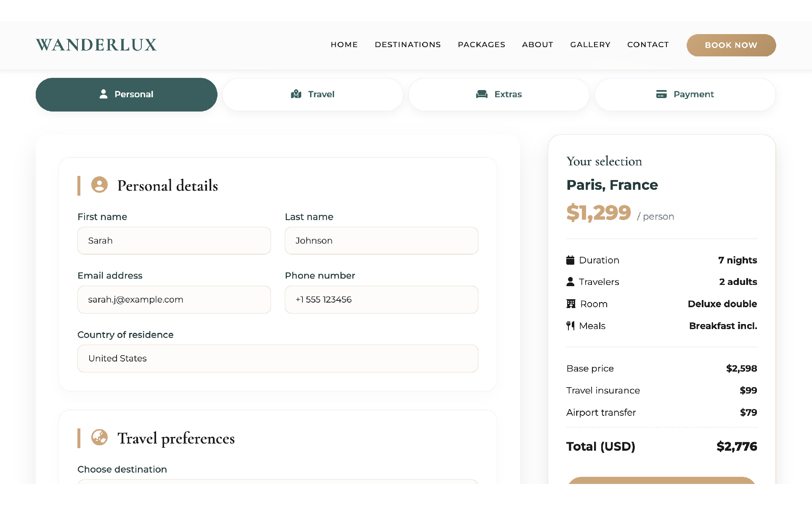This screenshot has height=505, width=812.
Task: Click the person icon in Personal tab
Action: pyautogui.click(x=103, y=94)
